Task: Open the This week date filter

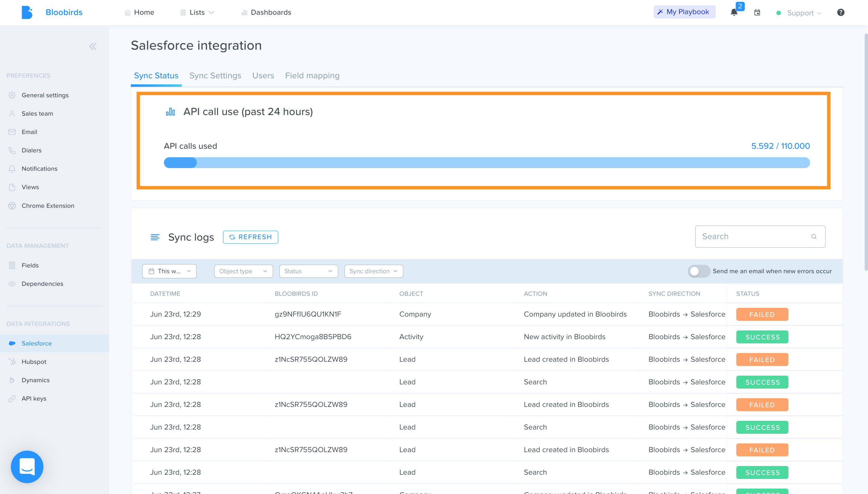Action: 169,271
